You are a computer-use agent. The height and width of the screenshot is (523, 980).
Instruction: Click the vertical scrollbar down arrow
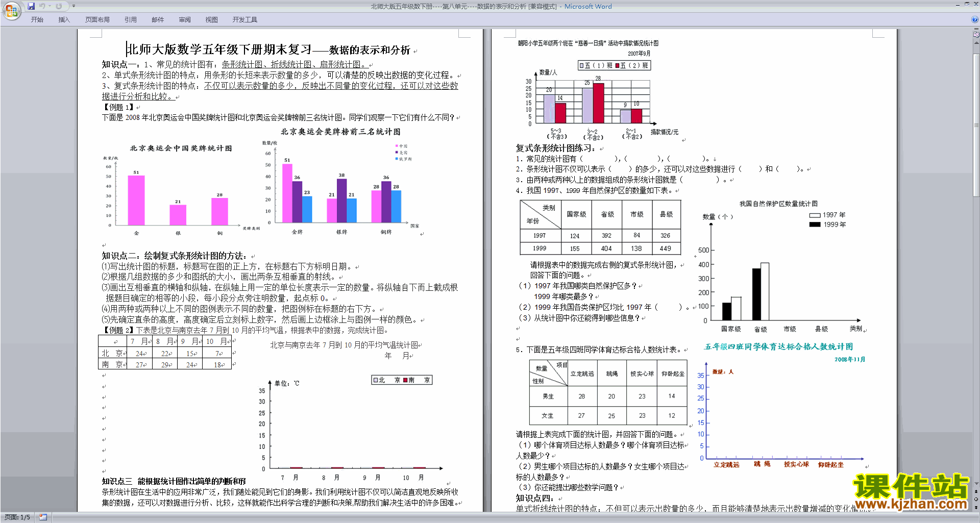pos(976,484)
